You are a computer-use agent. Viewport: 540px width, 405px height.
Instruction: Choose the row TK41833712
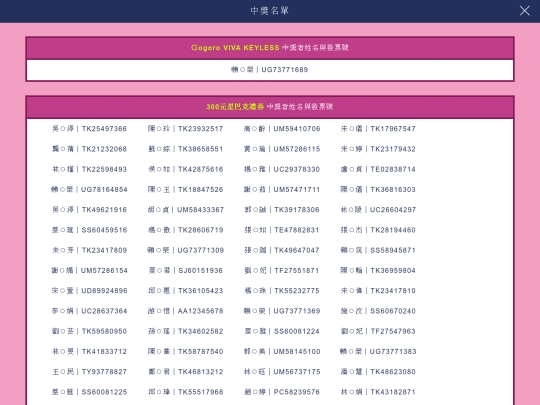tap(90, 352)
